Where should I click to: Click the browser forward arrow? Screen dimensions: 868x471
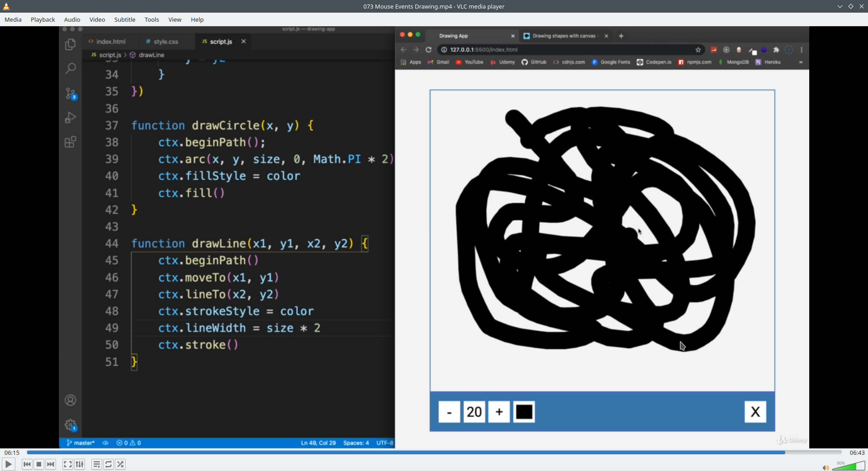point(416,50)
